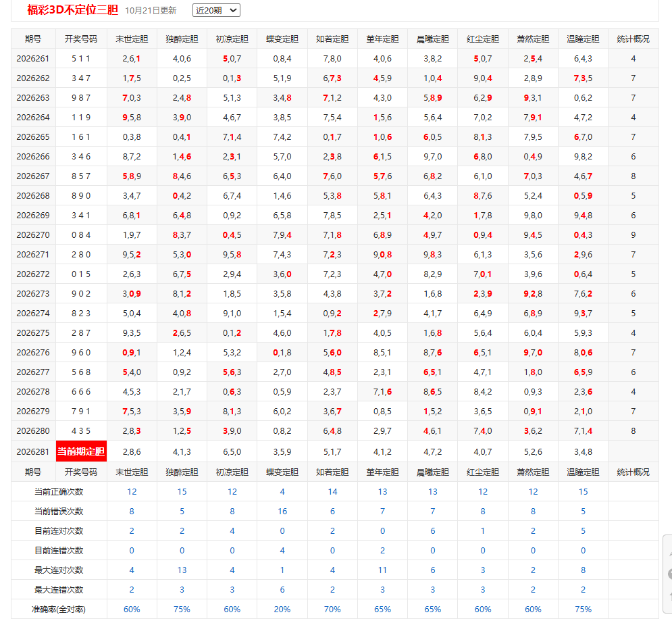Click the 蝶变定胆 header in lower header row

pos(282,472)
